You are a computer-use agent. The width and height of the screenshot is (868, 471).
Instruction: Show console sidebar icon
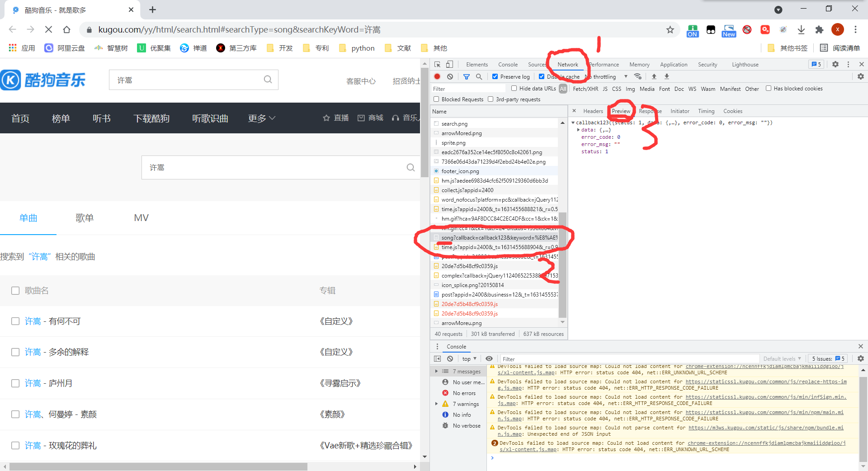pyautogui.click(x=437, y=358)
